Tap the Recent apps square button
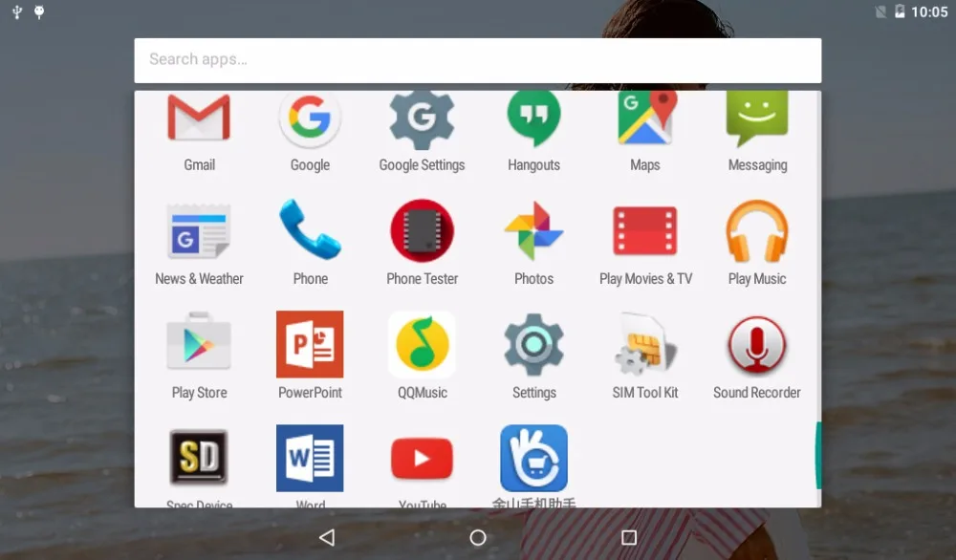Viewport: 956px width, 560px height. pos(629,537)
